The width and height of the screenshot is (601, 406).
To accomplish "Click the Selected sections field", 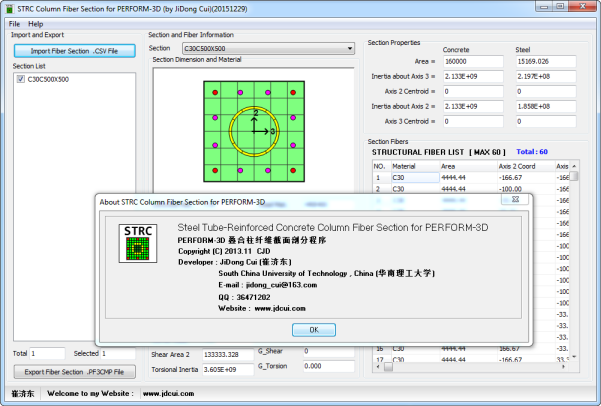I will pyautogui.click(x=118, y=353).
